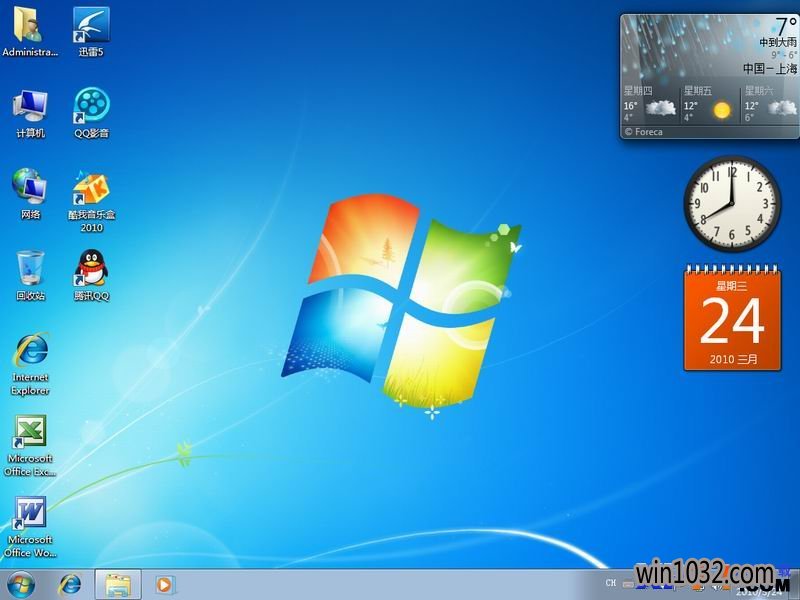800x600 pixels.
Task: Click the analog clock gadget
Action: [x=731, y=203]
